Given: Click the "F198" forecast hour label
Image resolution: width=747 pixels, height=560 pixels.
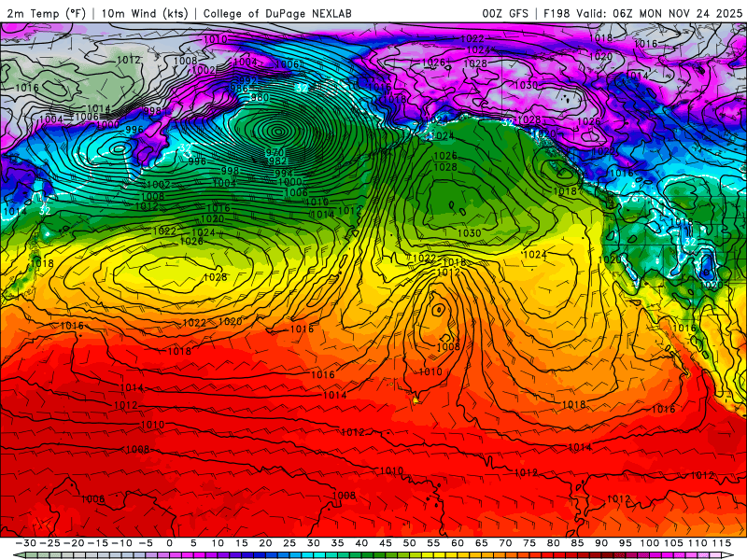Looking at the screenshot, I should coord(557,13).
